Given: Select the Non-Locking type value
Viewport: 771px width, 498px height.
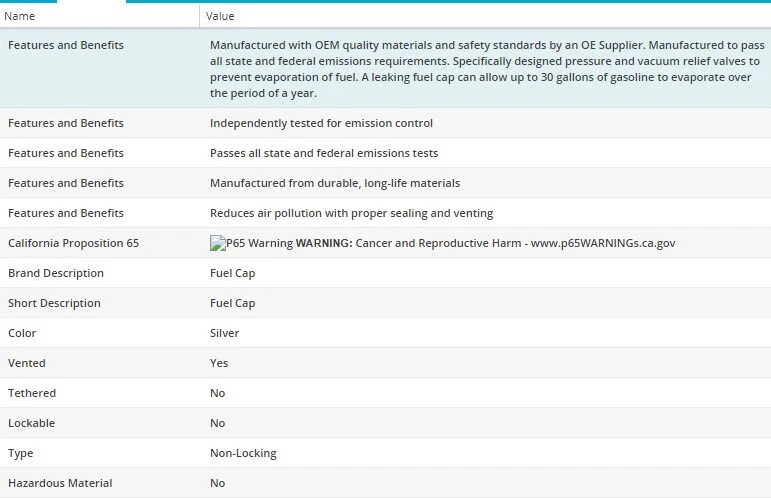Looking at the screenshot, I should click(243, 453).
